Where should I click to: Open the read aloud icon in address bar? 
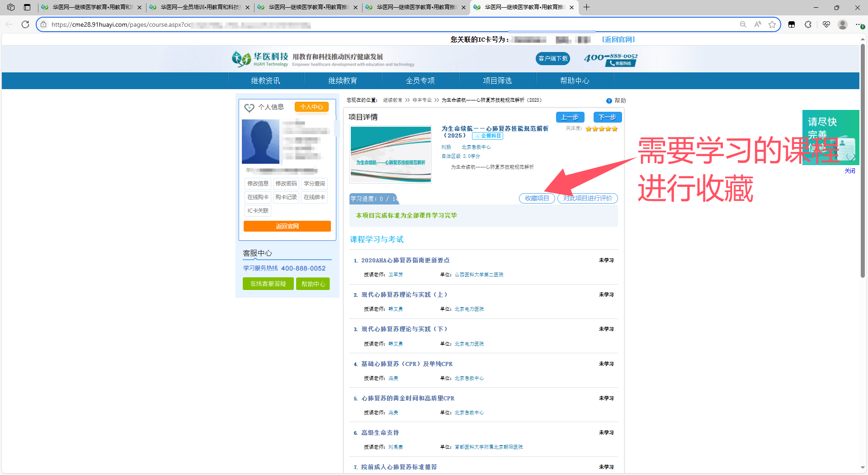coord(758,24)
